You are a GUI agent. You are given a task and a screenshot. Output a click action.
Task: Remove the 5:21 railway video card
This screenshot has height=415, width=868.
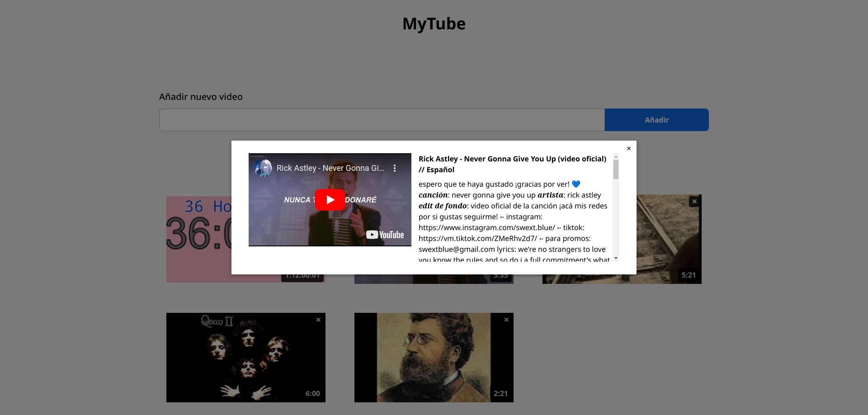pyautogui.click(x=694, y=201)
